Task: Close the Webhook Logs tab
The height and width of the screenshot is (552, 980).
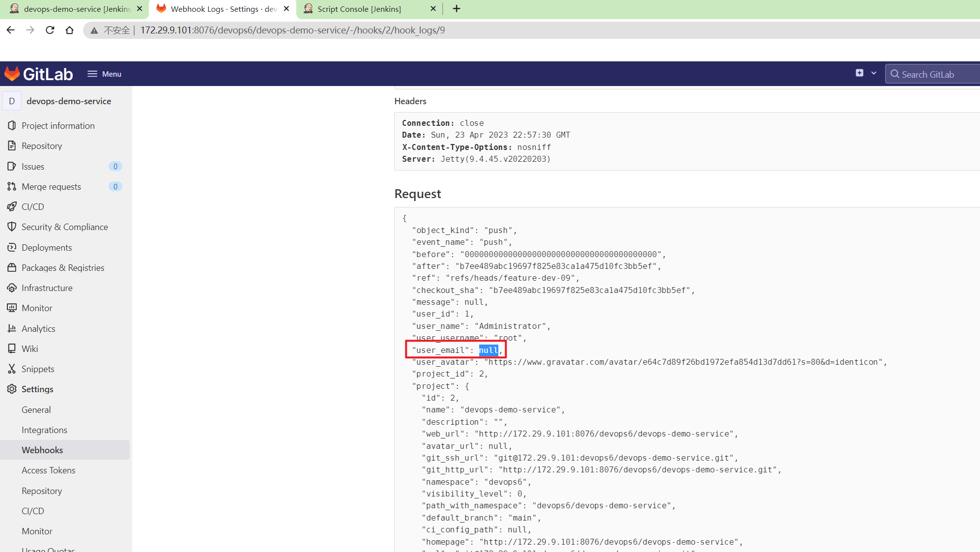Action: pyautogui.click(x=287, y=9)
